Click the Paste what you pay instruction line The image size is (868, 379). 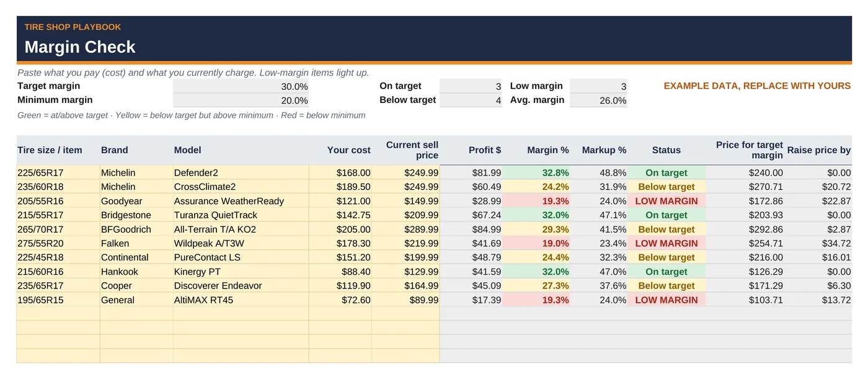tap(193, 73)
